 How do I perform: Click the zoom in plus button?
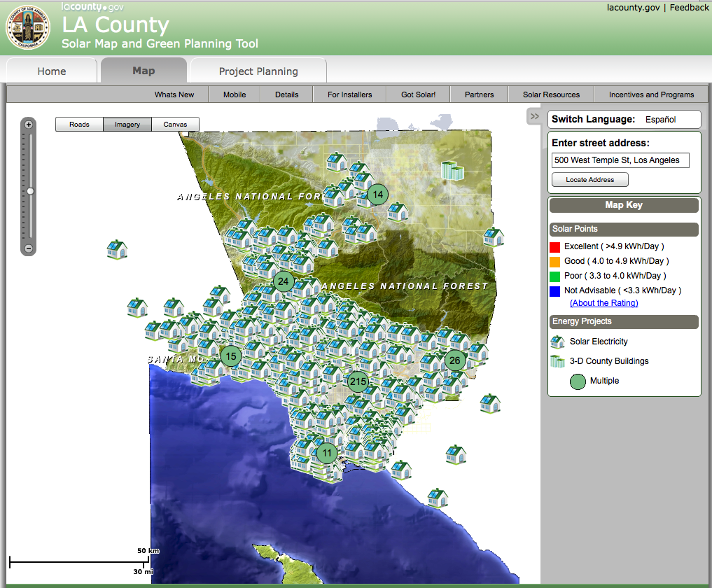coord(29,125)
